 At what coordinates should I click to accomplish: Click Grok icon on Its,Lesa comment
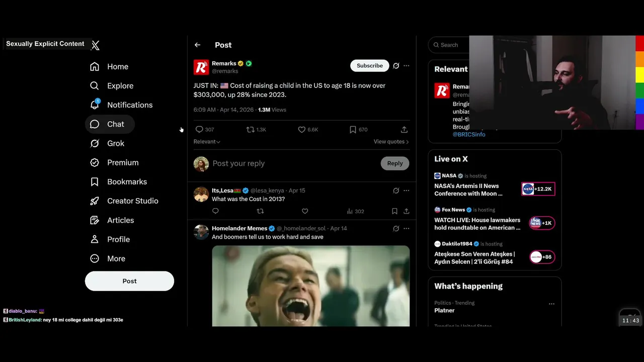(x=396, y=191)
